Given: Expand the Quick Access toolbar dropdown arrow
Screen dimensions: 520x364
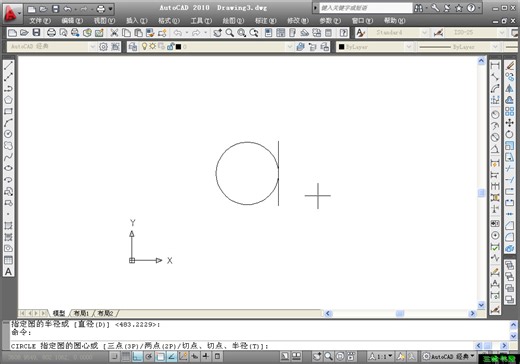Looking at the screenshot, I should [x=110, y=9].
